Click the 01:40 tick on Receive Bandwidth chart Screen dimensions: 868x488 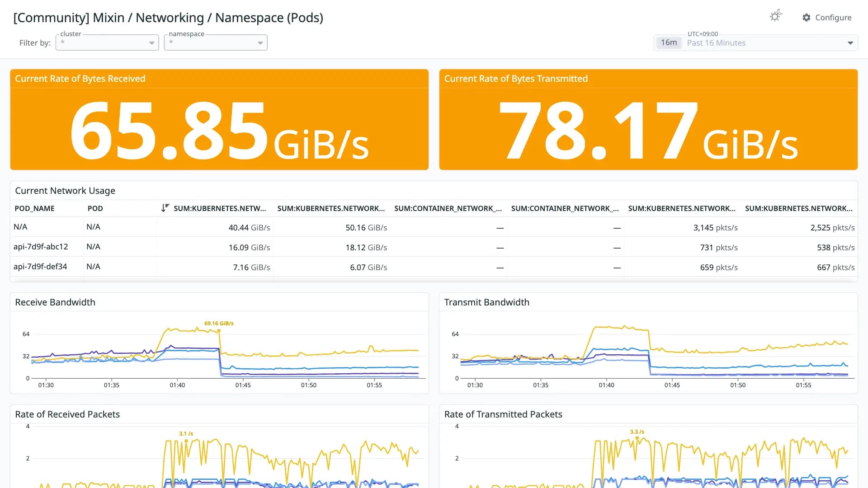pyautogui.click(x=177, y=385)
